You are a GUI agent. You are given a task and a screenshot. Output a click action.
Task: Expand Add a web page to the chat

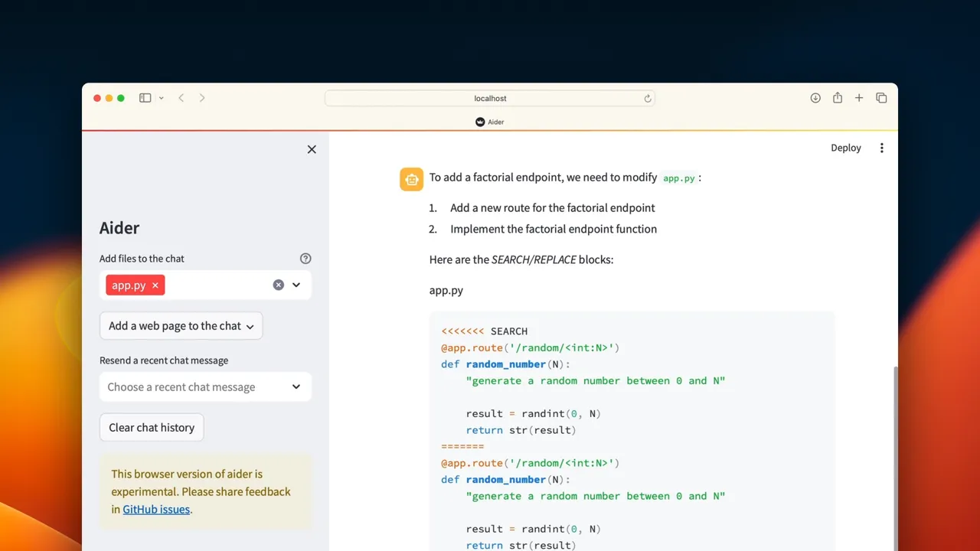181,326
